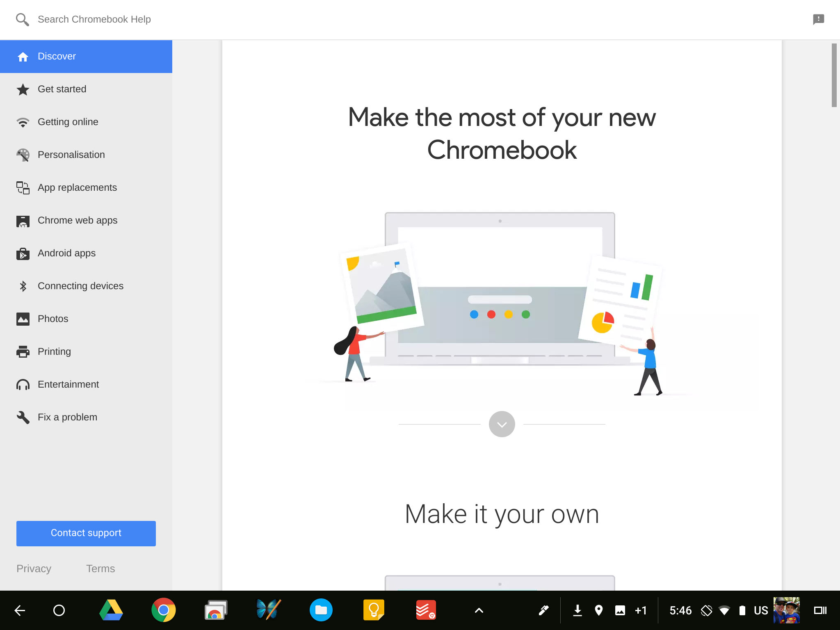Open the Todoist app from shelf
This screenshot has width=840, height=630.
tap(426, 610)
